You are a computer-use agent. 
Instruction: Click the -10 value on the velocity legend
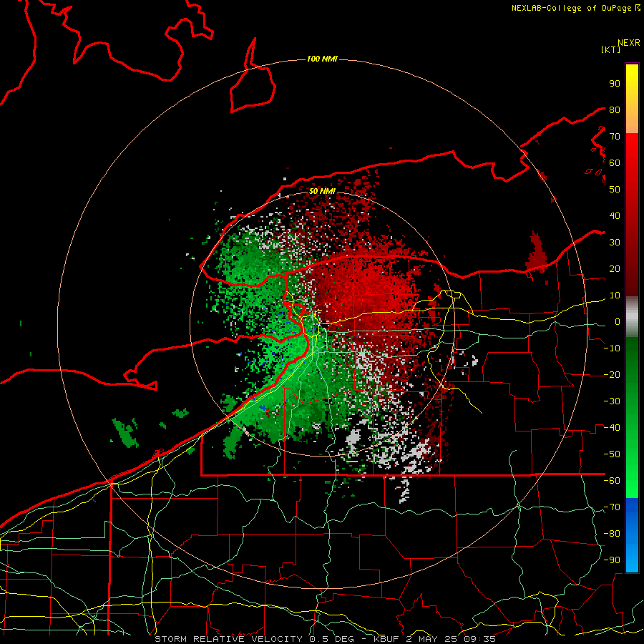[612, 348]
